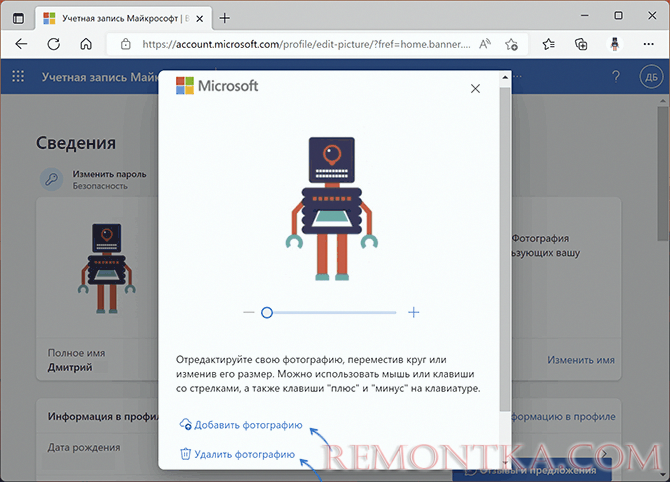The height and width of the screenshot is (482, 670).
Task: Click the password key icon
Action: coord(52,179)
